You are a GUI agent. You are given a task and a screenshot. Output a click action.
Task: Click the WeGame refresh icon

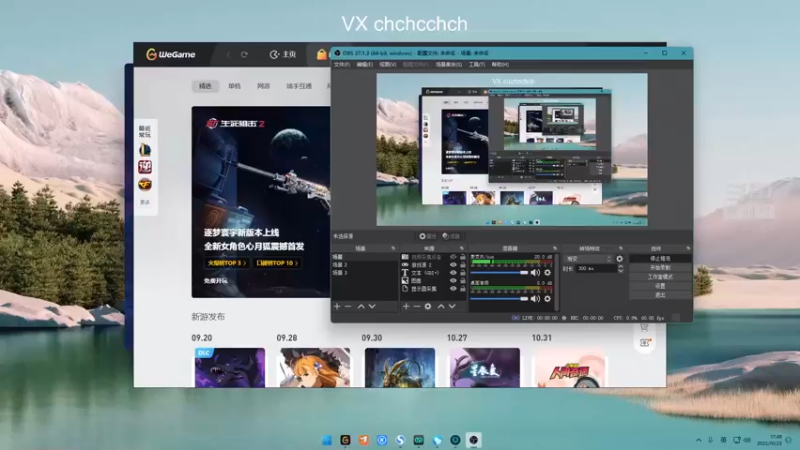tap(244, 55)
